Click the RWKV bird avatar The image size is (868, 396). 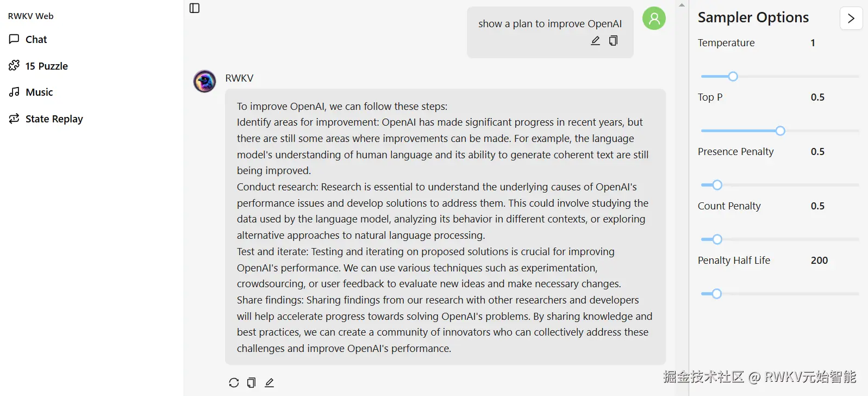click(204, 81)
